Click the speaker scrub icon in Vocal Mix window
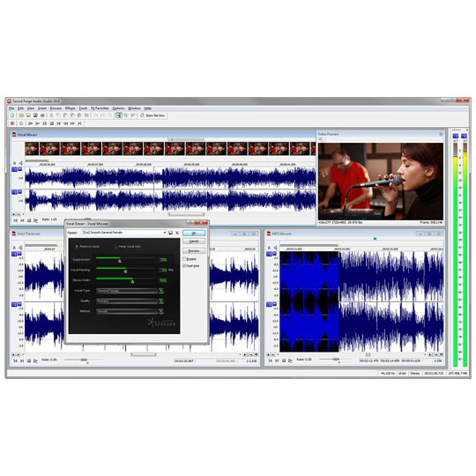 pyautogui.click(x=21, y=163)
